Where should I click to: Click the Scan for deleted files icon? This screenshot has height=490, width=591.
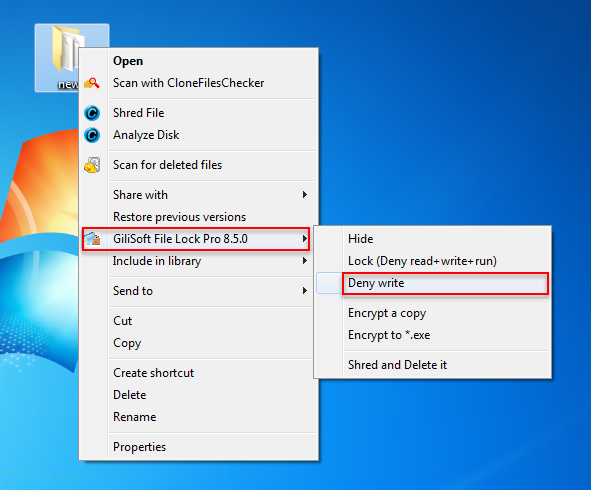[x=92, y=165]
